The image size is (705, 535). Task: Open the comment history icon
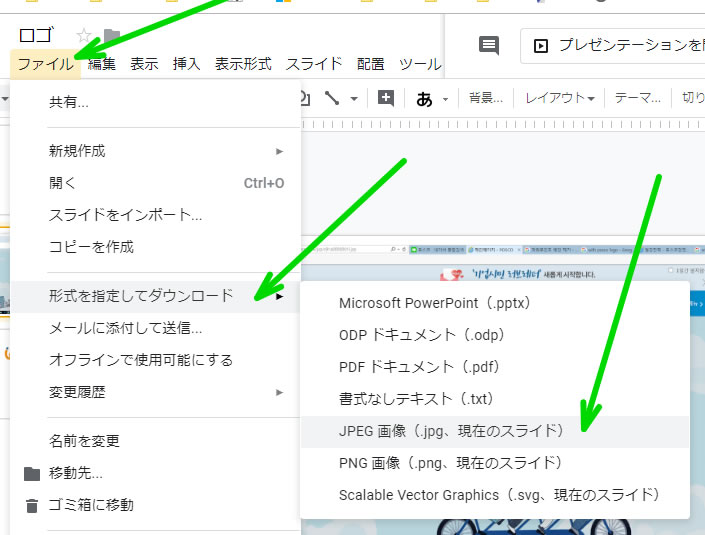tap(488, 45)
